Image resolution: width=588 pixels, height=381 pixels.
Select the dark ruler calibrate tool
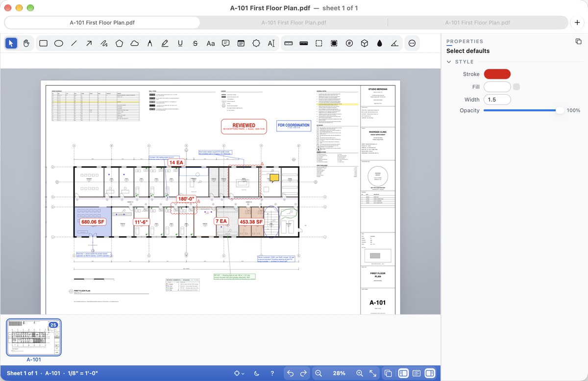pyautogui.click(x=303, y=43)
